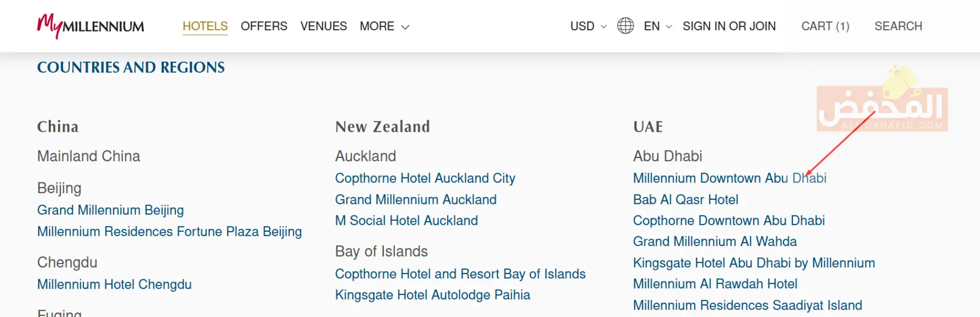Expand the MORE navigation menu
This screenshot has width=980, height=317.
384,26
